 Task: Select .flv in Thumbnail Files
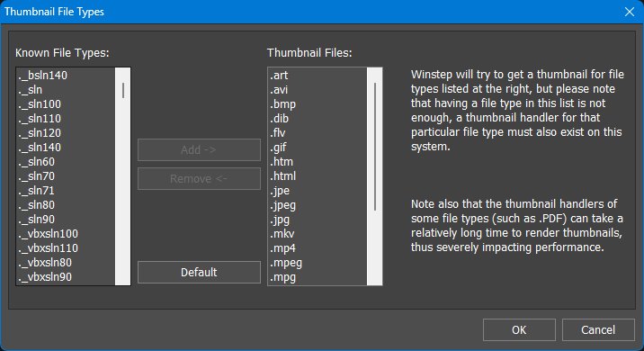click(318, 133)
